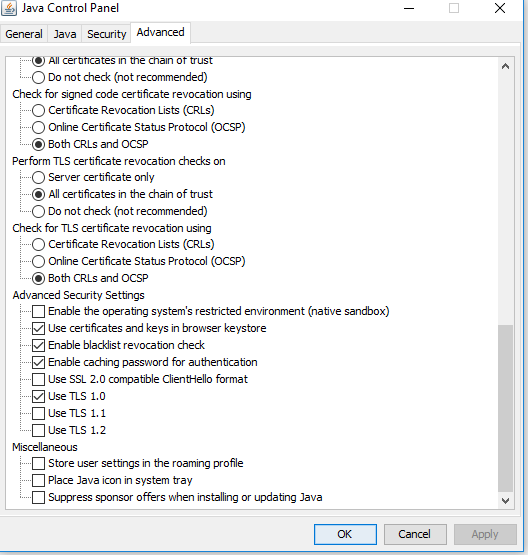528x555 pixels.
Task: Check Use SSL 2.0 compatible ClientHello format
Action: pyautogui.click(x=38, y=379)
